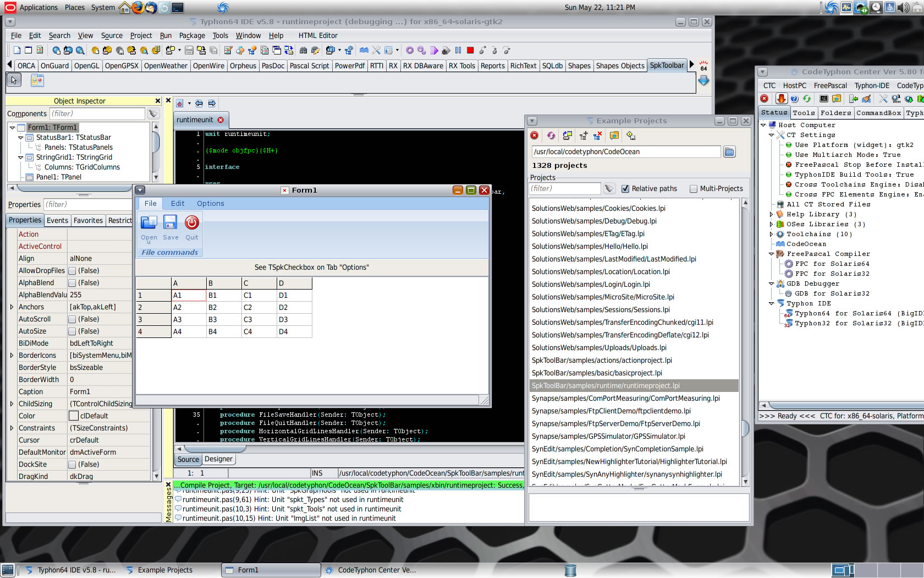Select the SpkToolbar component icon in palette
924x578 pixels.
click(37, 80)
